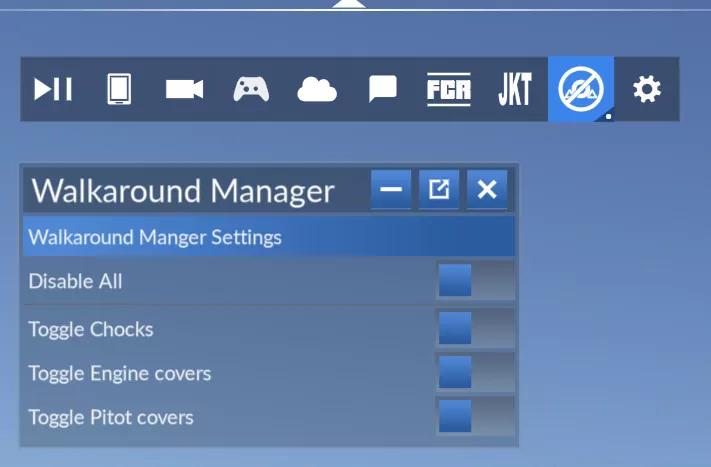
Task: Toggle the highlighted Walkaround Manager toolbar icon
Action: click(580, 89)
